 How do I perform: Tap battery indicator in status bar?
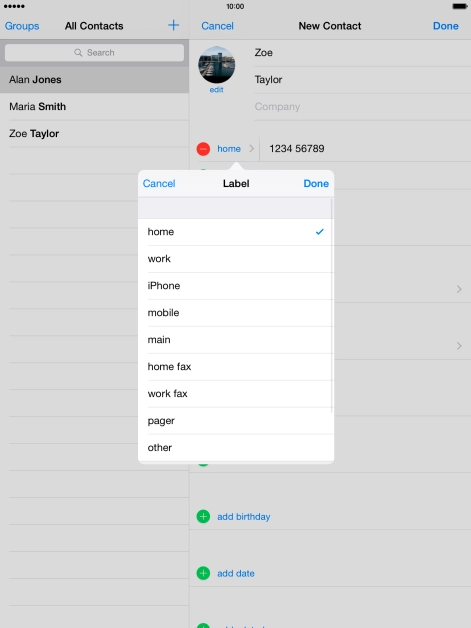coord(459,6)
